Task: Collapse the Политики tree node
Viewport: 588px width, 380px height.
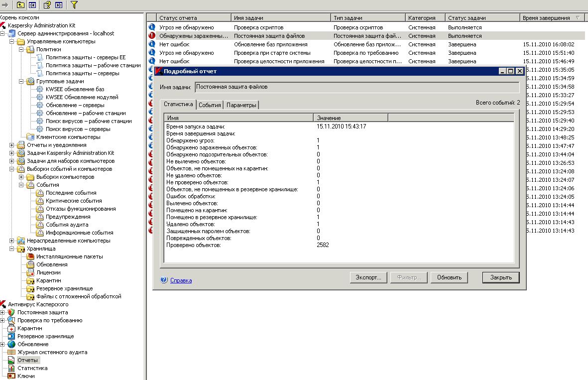Action: [21, 49]
